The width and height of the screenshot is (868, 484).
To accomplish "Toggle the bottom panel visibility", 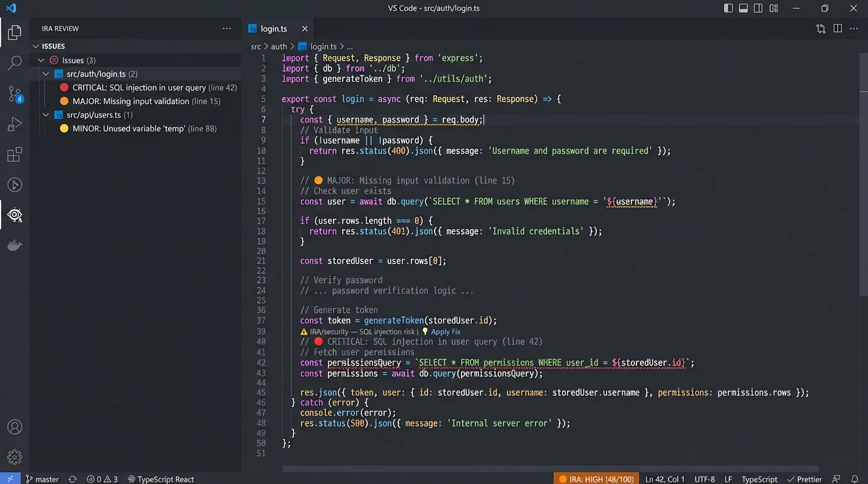I will (x=743, y=8).
